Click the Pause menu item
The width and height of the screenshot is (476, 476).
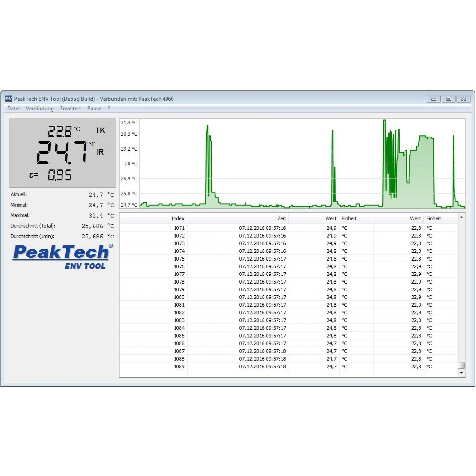pos(94,108)
